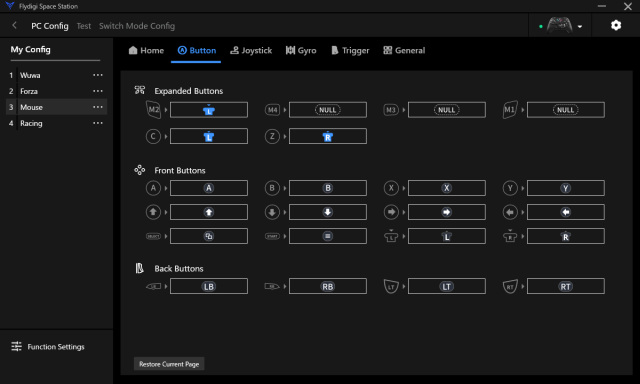Edit the M3 NULL mapping field

(447, 110)
